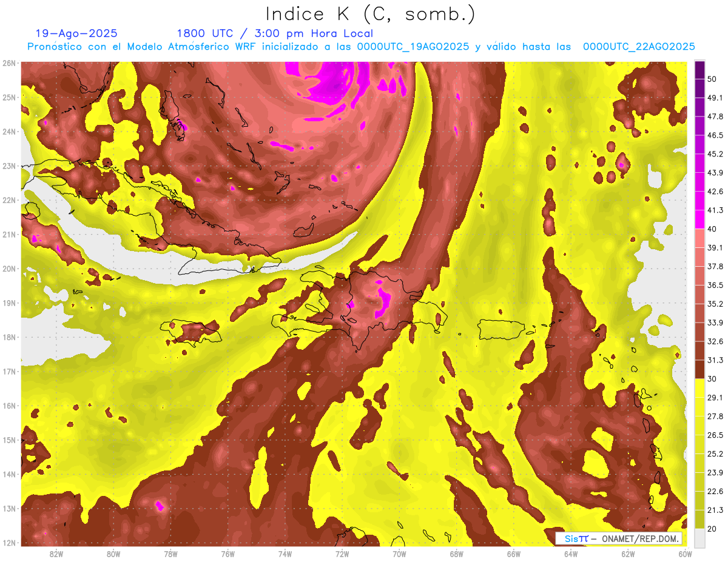Click the legend value "20"
Image resolution: width=728 pixels, height=562 pixels.
click(x=712, y=529)
